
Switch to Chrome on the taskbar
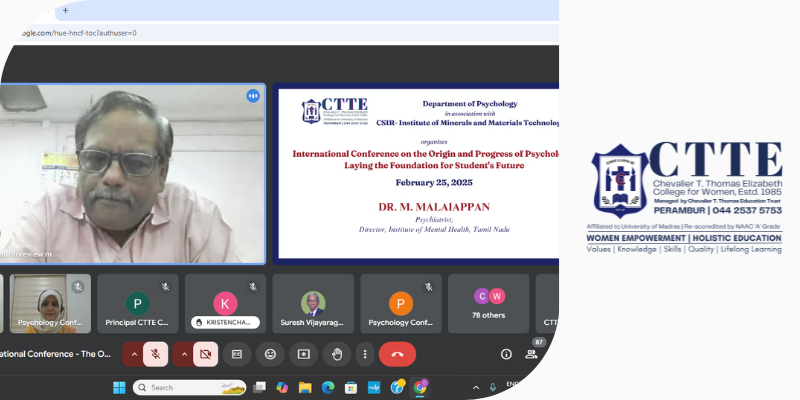[420, 387]
